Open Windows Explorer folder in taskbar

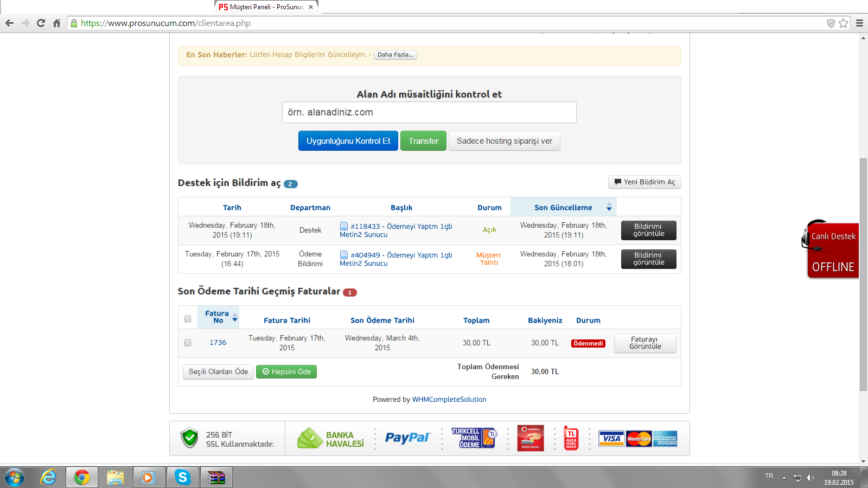(x=115, y=478)
